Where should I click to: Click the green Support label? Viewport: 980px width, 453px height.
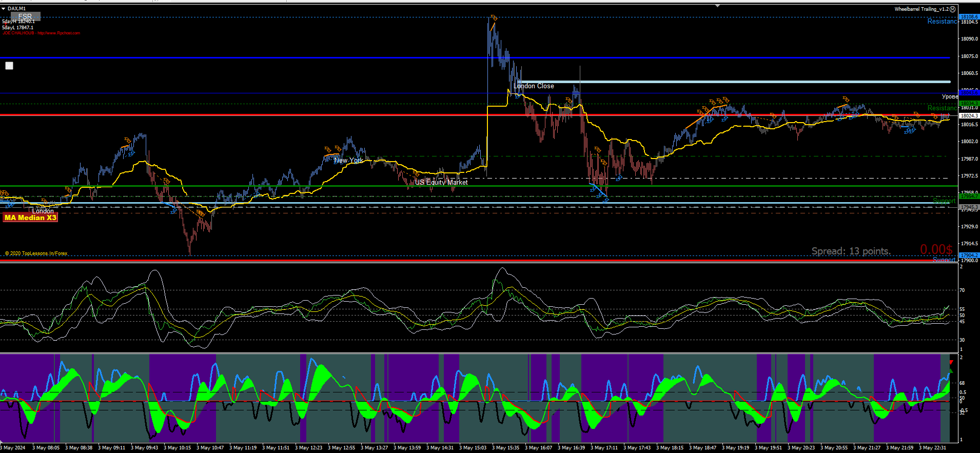944,201
